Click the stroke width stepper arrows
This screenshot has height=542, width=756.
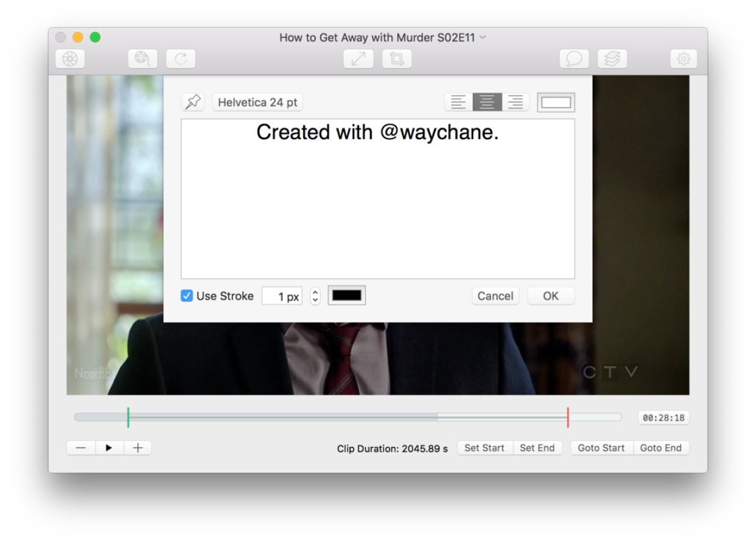click(315, 296)
